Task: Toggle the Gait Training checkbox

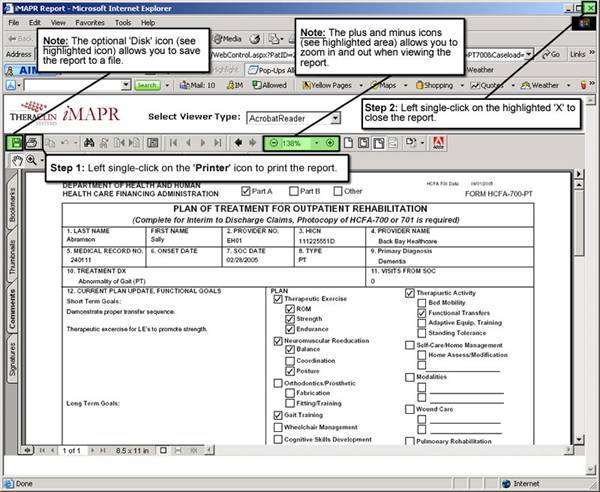Action: [278, 415]
